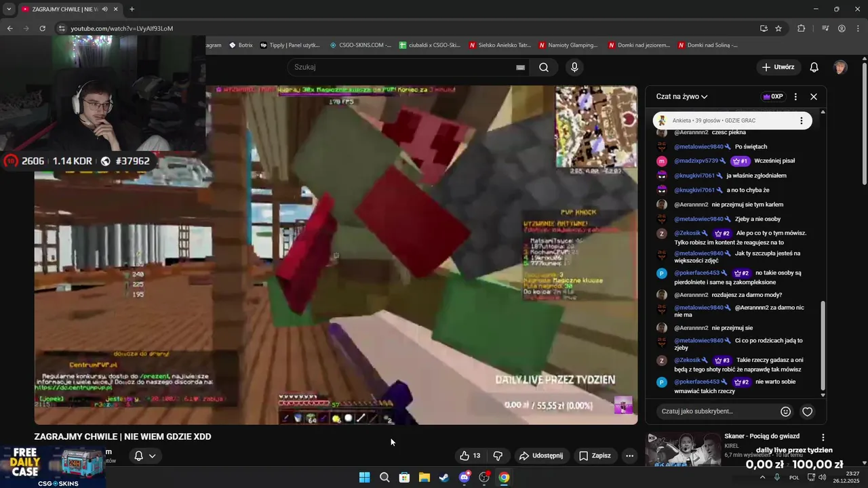Open the Tipply | Panel użytk... bookmark
Viewport: 868px width, 488px height.
pos(290,45)
